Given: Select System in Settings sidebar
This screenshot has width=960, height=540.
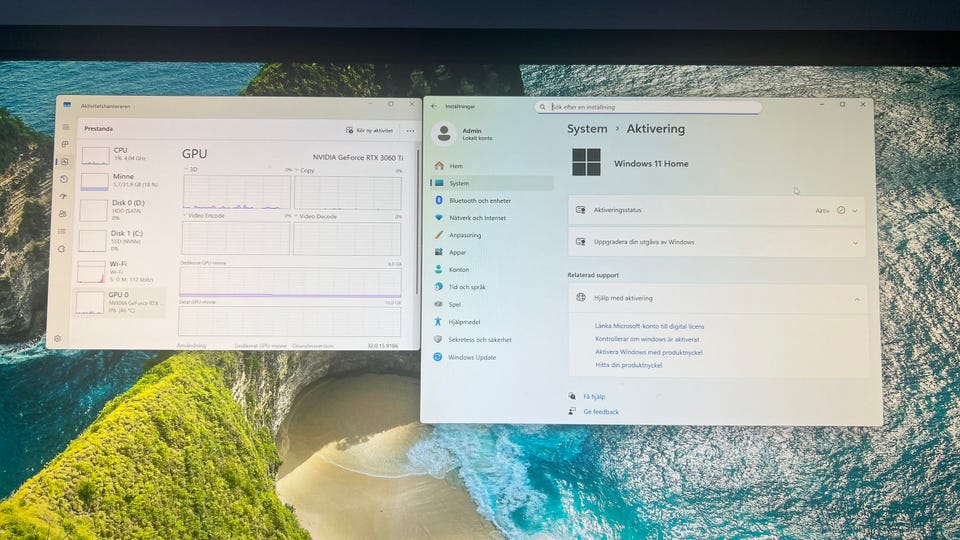Looking at the screenshot, I should 492,183.
